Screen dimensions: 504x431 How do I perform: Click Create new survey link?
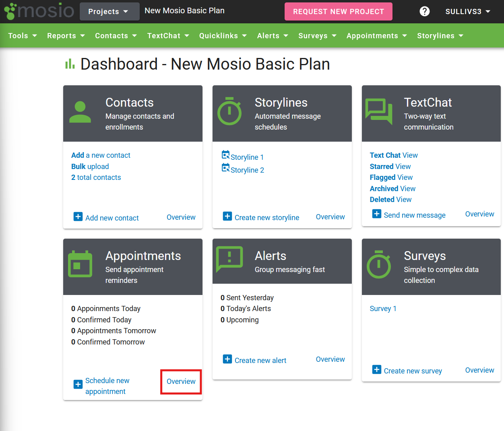(413, 371)
